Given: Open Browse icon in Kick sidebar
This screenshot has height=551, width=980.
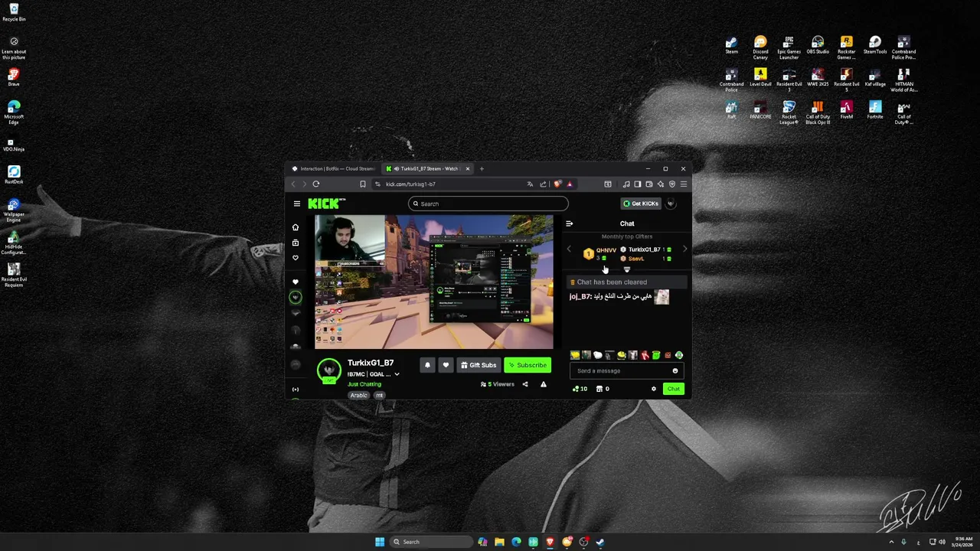Looking at the screenshot, I should (296, 243).
